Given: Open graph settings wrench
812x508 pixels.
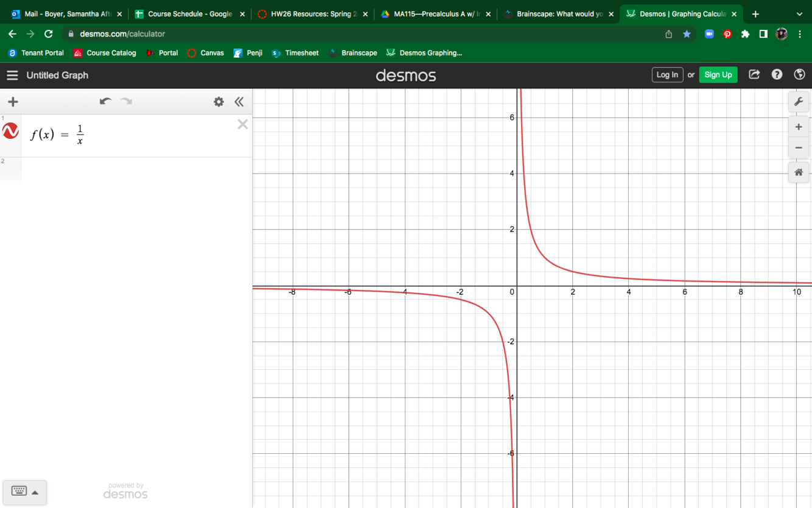Looking at the screenshot, I should click(x=799, y=102).
